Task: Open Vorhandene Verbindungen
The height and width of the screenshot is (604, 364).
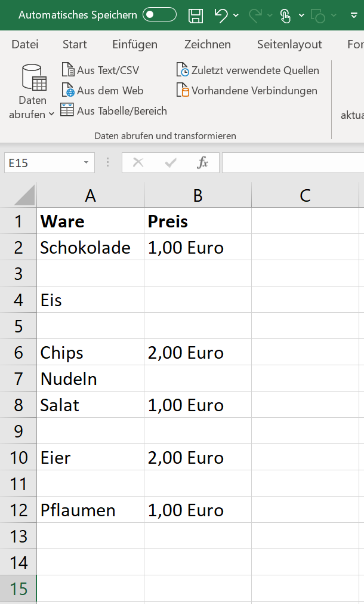Action: (247, 91)
